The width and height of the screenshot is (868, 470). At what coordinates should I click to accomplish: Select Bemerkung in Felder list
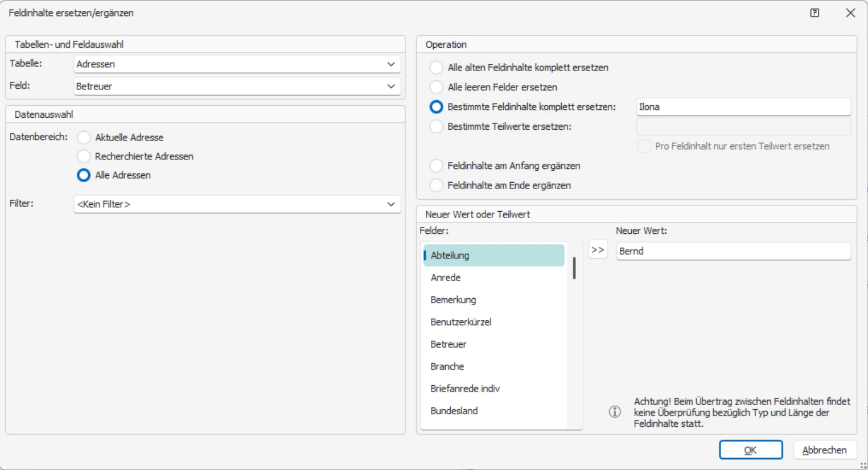pyautogui.click(x=494, y=300)
